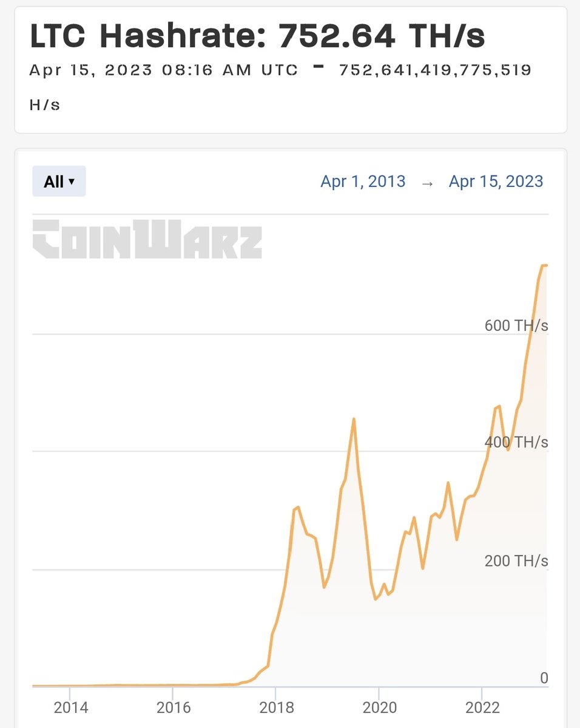Click the 600 TH/s axis label
The image size is (580, 728).
pos(516,325)
